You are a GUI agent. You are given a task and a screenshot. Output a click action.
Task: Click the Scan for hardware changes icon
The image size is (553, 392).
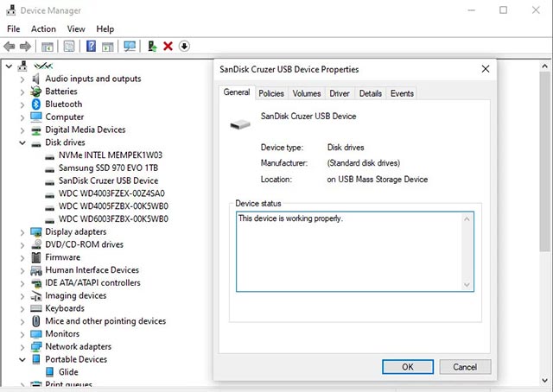pyautogui.click(x=130, y=46)
